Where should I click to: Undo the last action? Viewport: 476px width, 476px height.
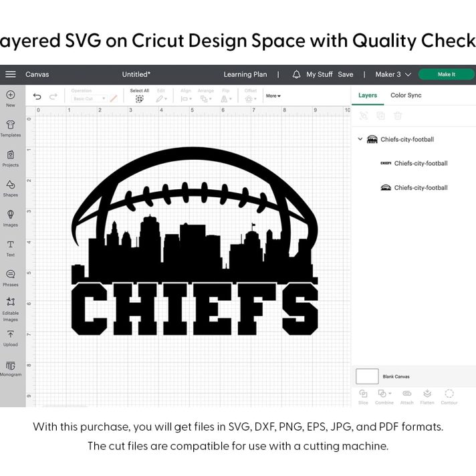[37, 96]
